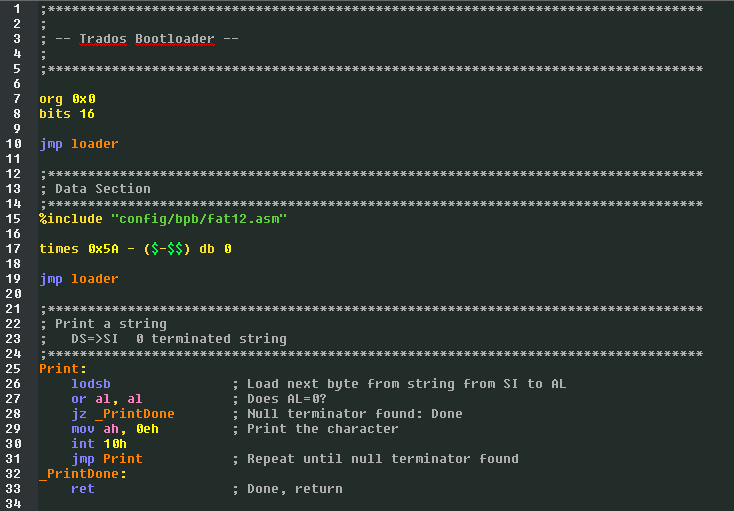This screenshot has height=511, width=734.
Task: Click the '_PrintDone:' label
Action: click(x=83, y=474)
